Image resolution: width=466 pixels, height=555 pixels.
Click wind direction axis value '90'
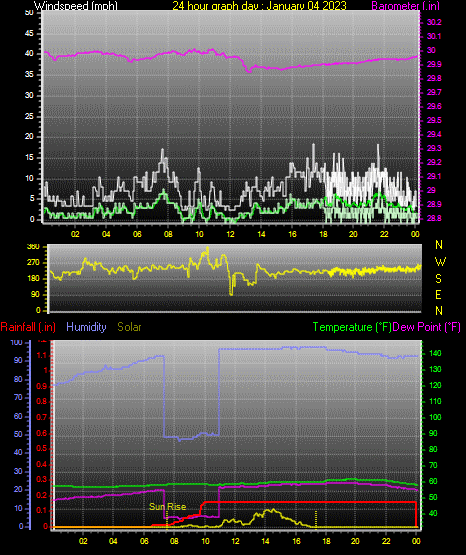click(35, 294)
